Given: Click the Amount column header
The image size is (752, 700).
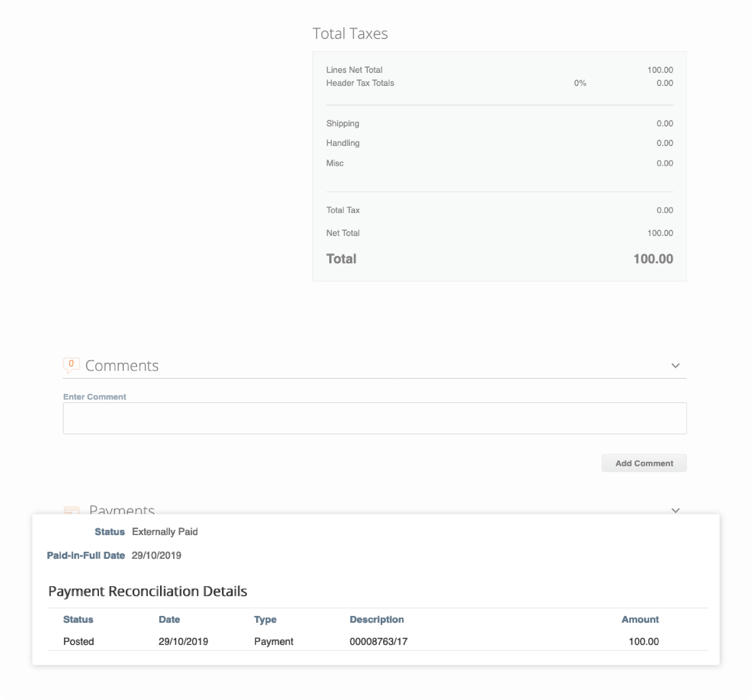Looking at the screenshot, I should pos(640,619).
